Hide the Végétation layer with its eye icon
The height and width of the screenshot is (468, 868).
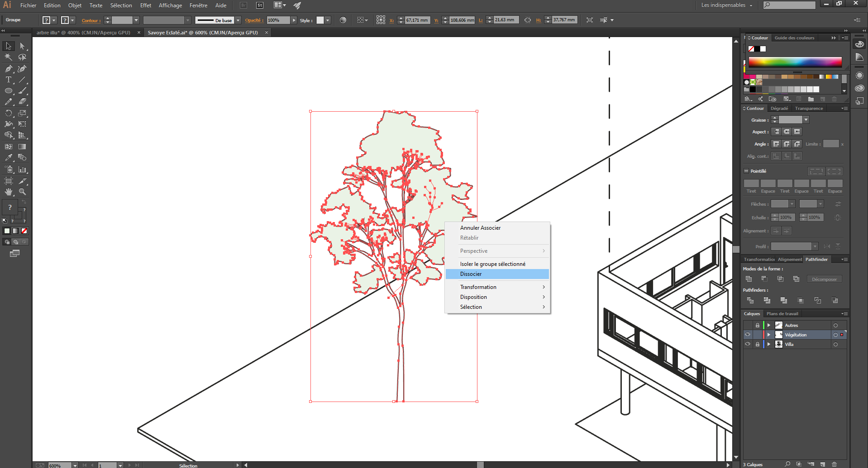[748, 335]
